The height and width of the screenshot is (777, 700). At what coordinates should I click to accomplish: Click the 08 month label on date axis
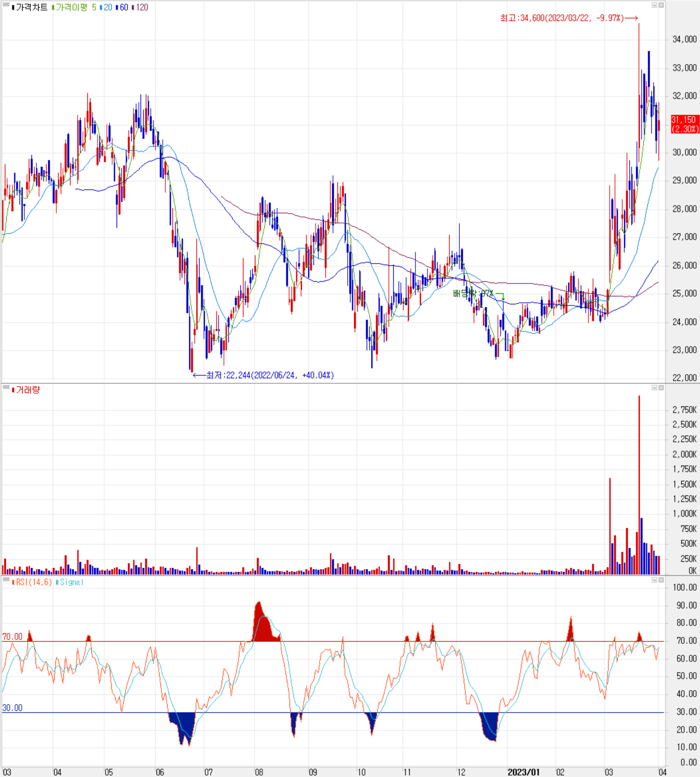tap(259, 772)
